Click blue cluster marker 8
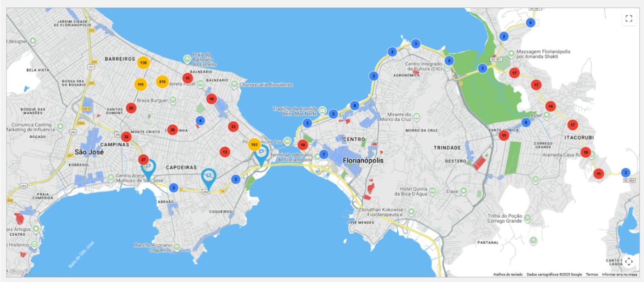Image resolution: width=644 pixels, height=282 pixels. (355, 105)
